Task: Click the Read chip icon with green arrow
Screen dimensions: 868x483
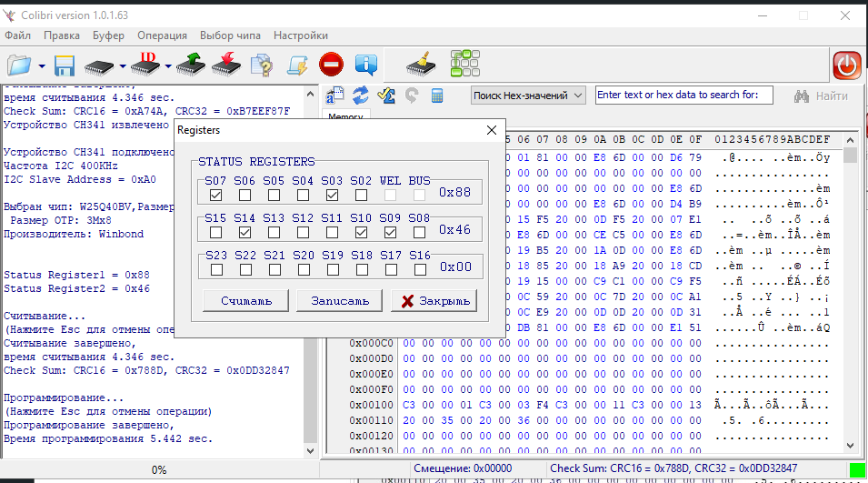Action: tap(191, 65)
